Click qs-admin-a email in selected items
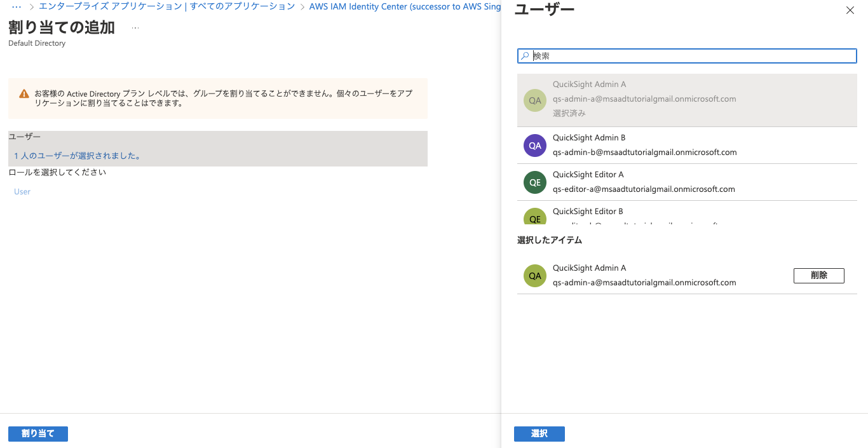868x448 pixels. tap(644, 283)
